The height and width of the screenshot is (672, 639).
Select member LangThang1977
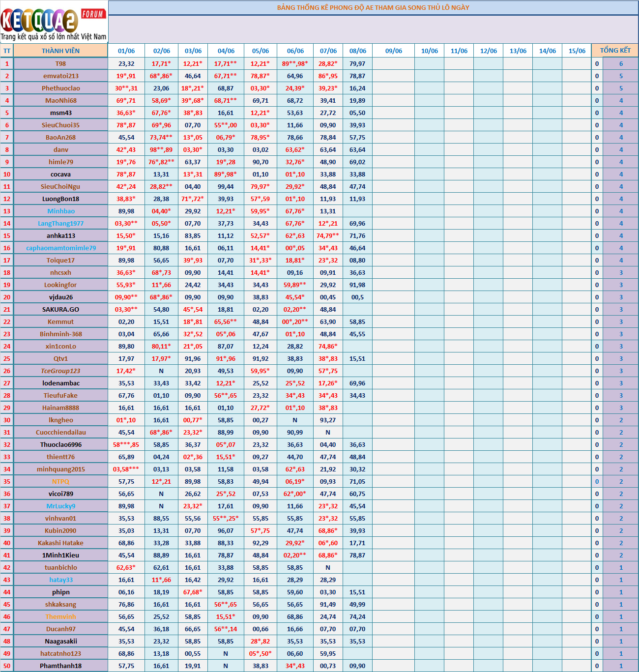pos(61,223)
